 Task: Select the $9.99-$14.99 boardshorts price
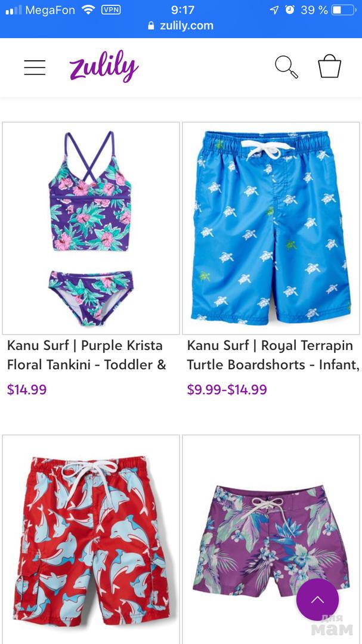227,389
